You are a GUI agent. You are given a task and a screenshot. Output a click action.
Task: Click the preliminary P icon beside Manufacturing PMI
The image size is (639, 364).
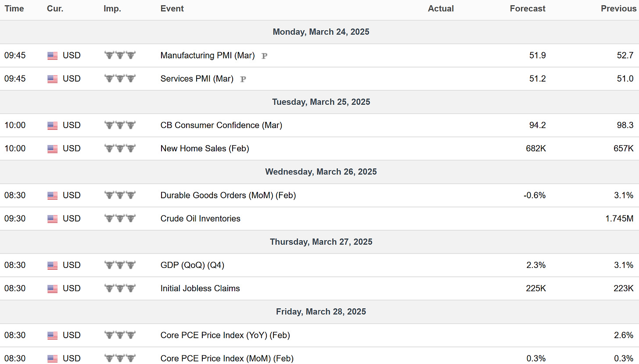264,56
